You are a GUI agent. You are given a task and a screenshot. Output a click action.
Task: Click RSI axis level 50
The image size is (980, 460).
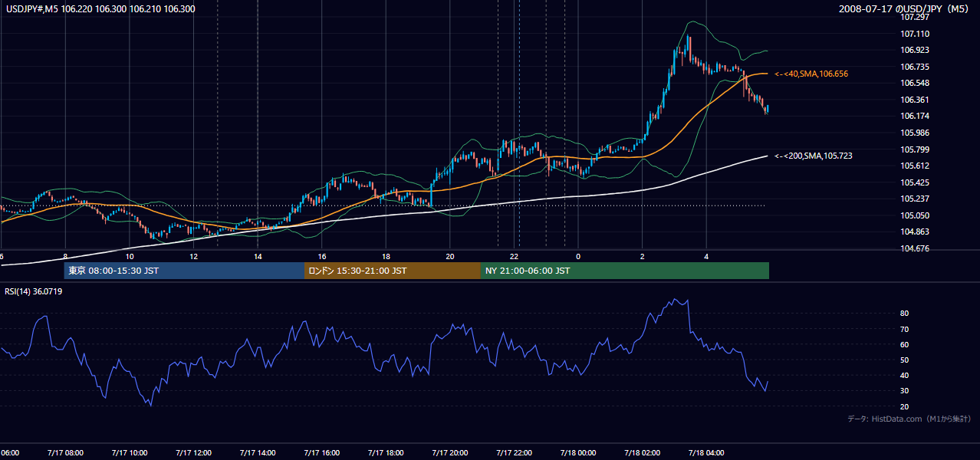tap(905, 360)
